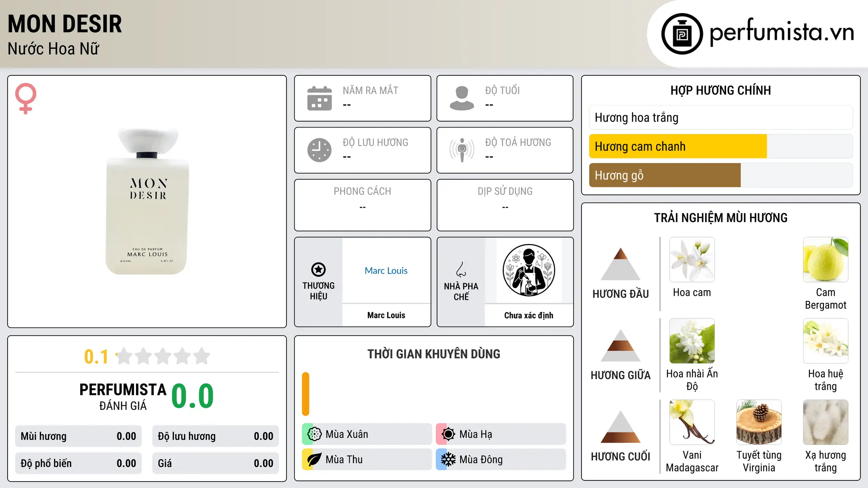Click the Trải nghiệm mùi hương heading
Image resolution: width=868 pixels, height=488 pixels.
tap(721, 218)
